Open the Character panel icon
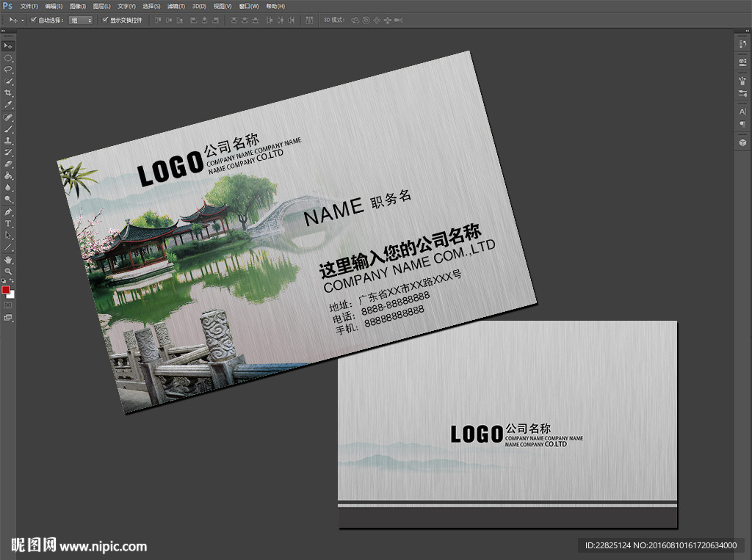 point(742,112)
